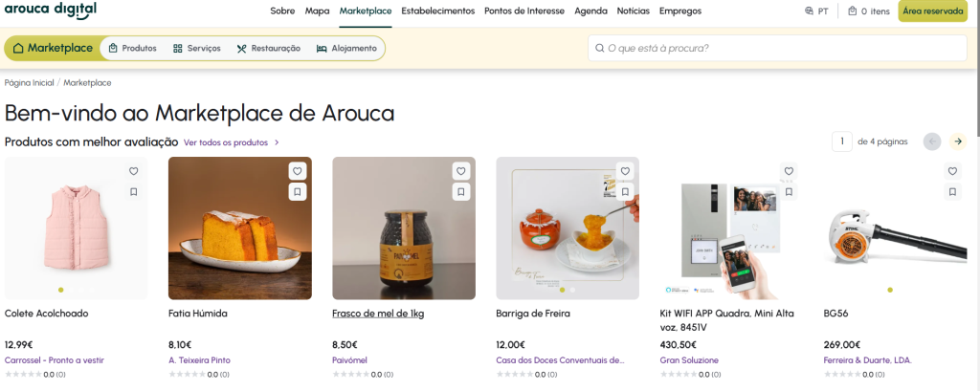Open Ver todos os produtos link
The image size is (980, 391).
(231, 142)
